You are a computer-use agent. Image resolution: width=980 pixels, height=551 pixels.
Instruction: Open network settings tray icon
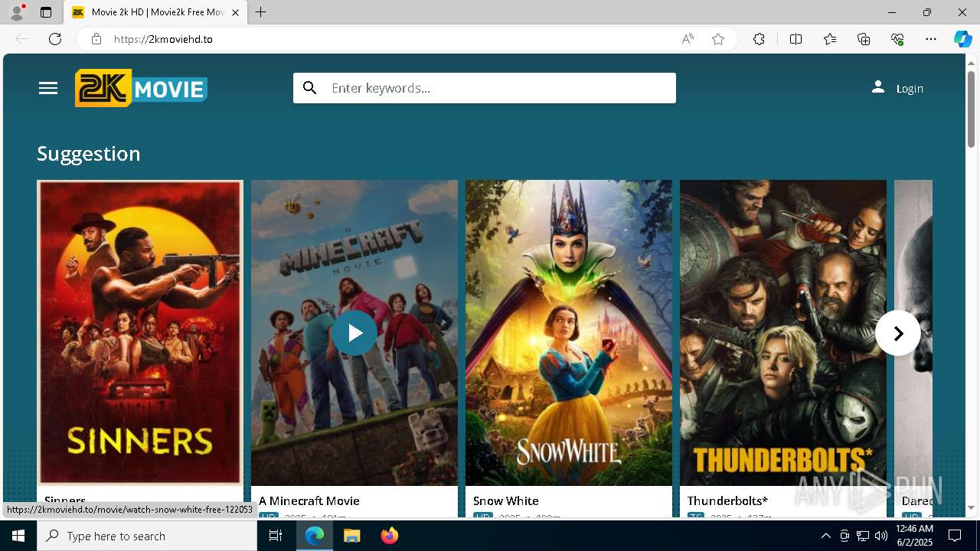(863, 536)
